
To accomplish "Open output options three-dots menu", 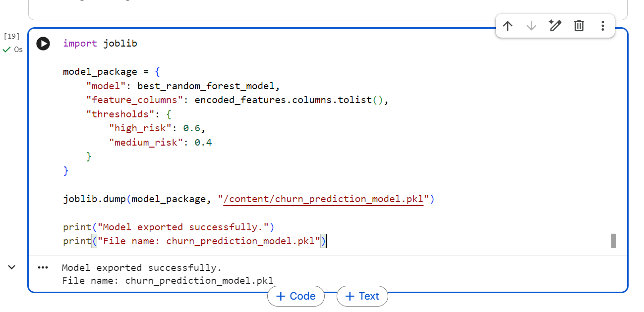I will tap(43, 267).
